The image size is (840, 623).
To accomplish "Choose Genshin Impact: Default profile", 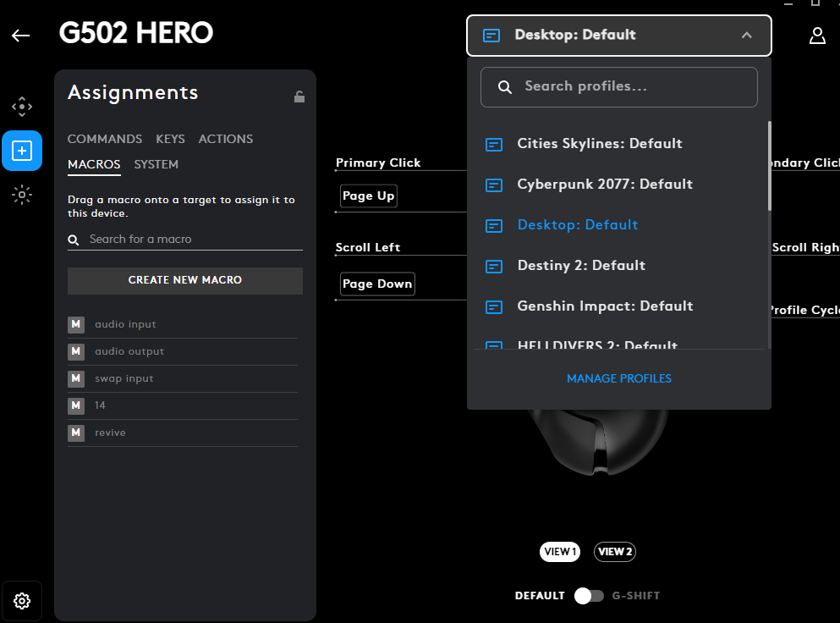I will point(618,306).
